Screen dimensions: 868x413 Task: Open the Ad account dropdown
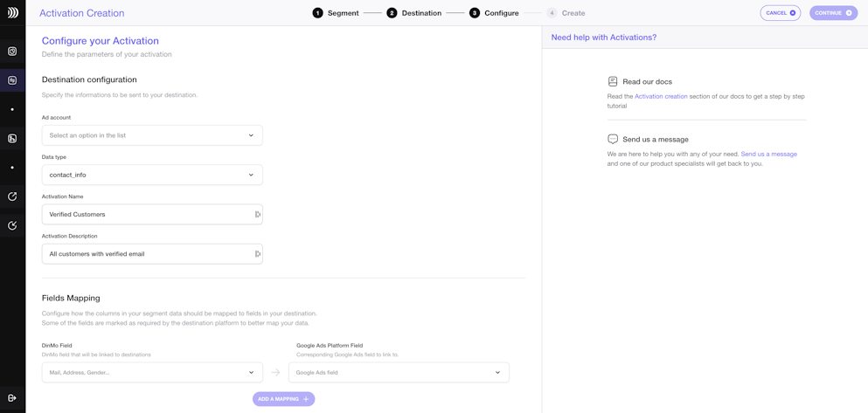pos(152,135)
